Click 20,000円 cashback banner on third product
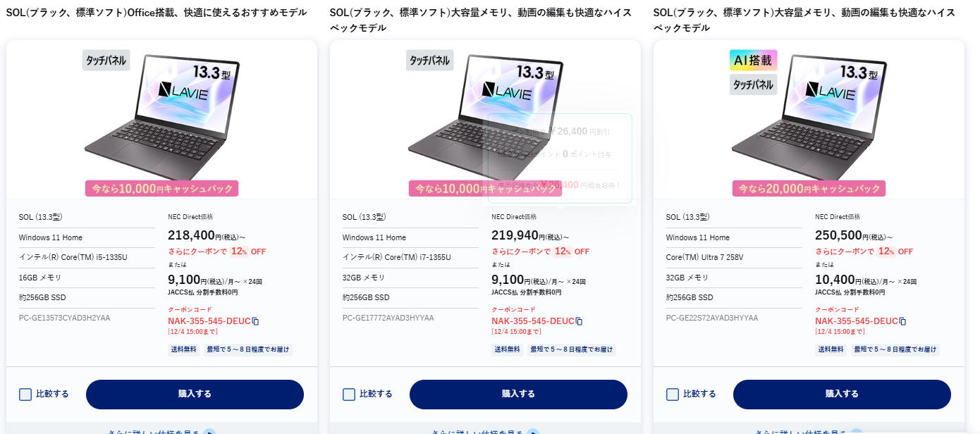Screen dimensions: 980x434 [809, 188]
